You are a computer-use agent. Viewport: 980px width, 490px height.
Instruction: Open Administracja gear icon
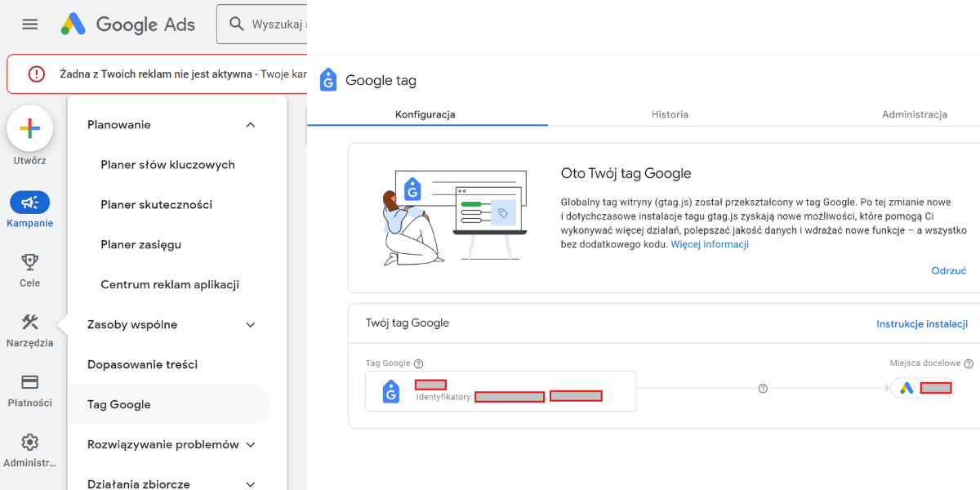coord(30,442)
